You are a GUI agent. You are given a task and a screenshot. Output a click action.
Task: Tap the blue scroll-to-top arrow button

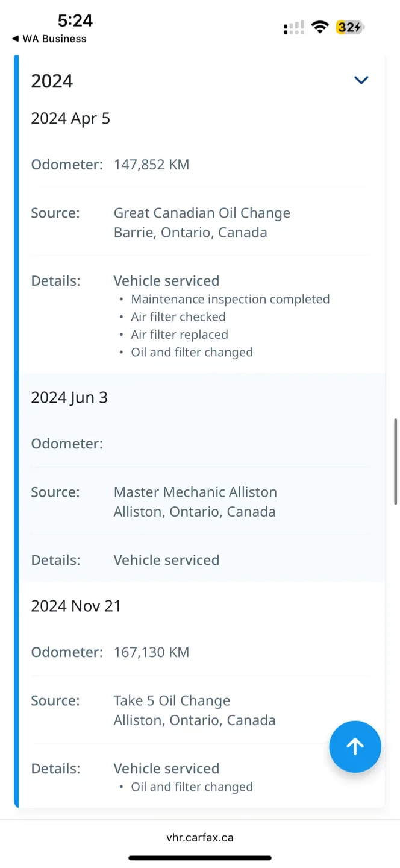[355, 747]
